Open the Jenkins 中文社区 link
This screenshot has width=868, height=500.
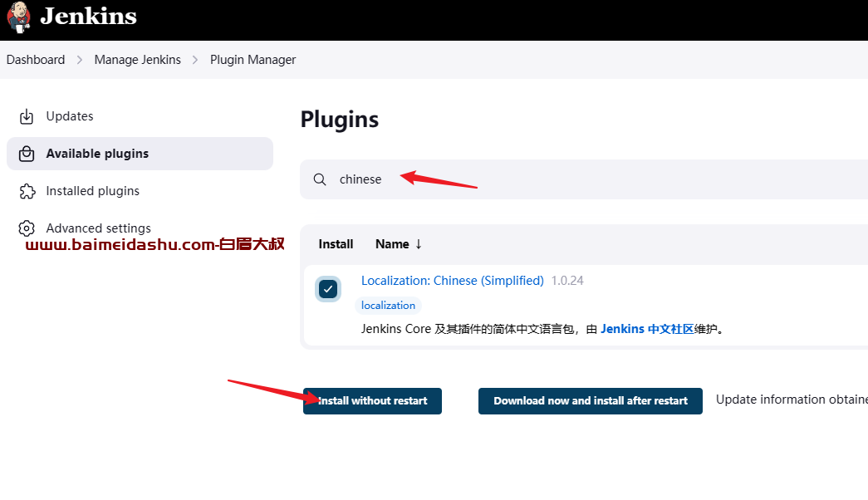point(647,329)
